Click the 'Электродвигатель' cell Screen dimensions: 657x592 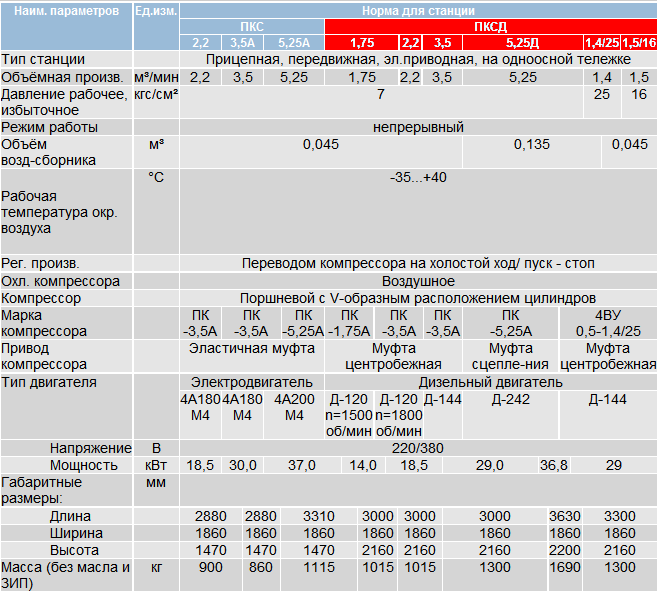pos(252,382)
